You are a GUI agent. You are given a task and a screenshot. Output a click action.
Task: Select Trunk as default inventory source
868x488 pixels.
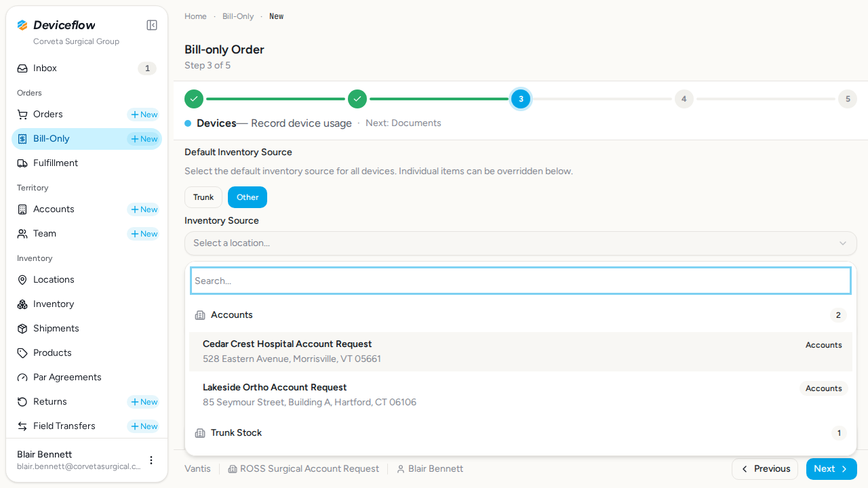pyautogui.click(x=203, y=197)
